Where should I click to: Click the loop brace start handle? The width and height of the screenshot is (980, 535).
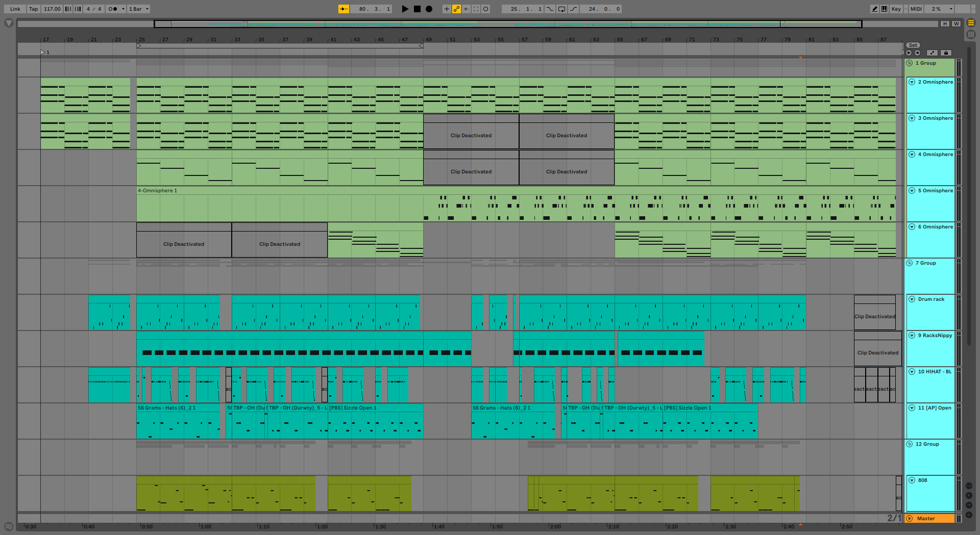coord(139,46)
